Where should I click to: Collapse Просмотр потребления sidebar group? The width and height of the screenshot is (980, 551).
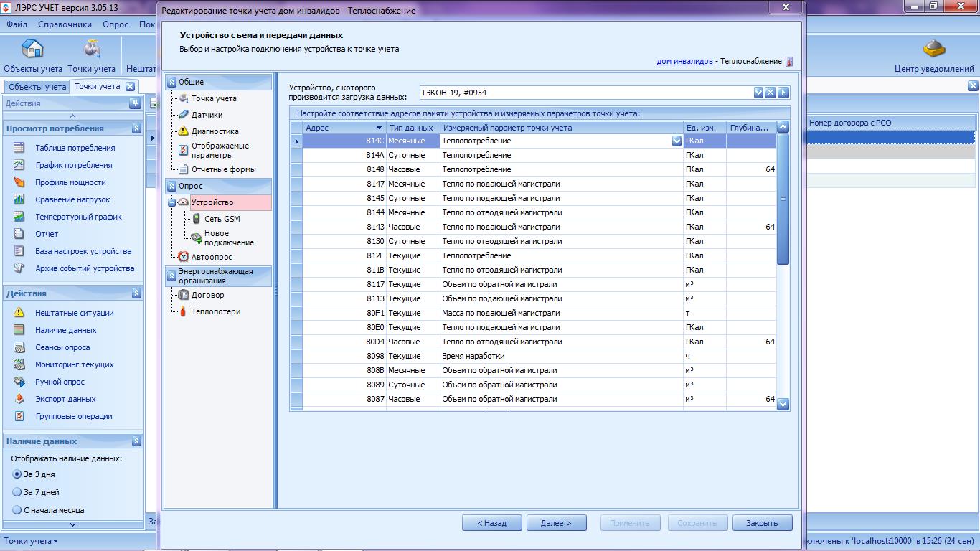[x=136, y=128]
